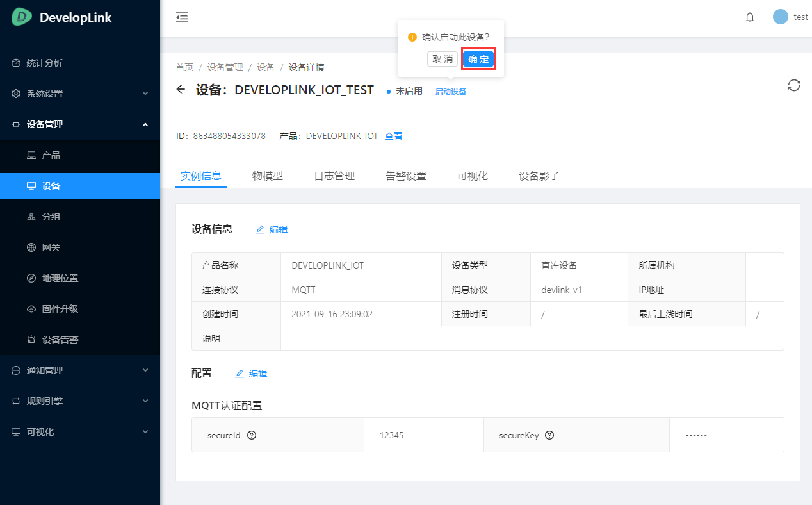Expand the 系统设置 menu chevron
The width and height of the screenshot is (812, 505).
(145, 94)
